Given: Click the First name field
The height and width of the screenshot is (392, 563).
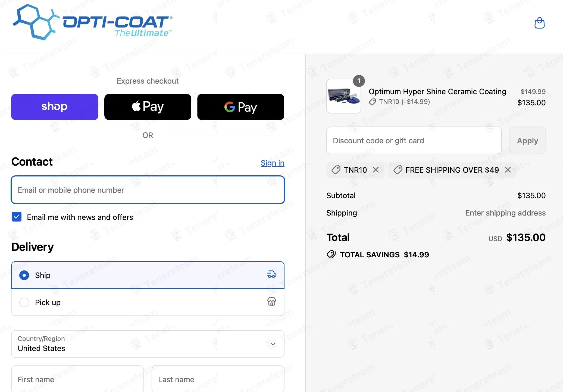Looking at the screenshot, I should pos(77,379).
